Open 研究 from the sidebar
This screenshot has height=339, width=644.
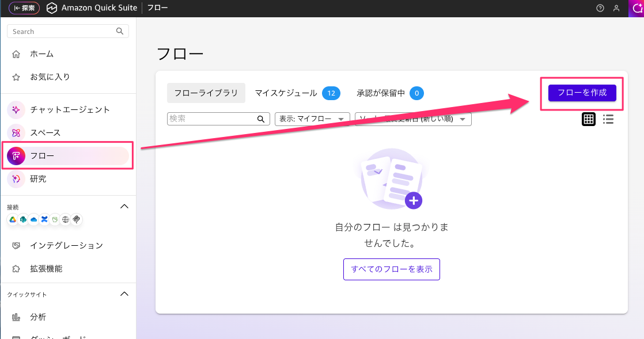(37, 179)
